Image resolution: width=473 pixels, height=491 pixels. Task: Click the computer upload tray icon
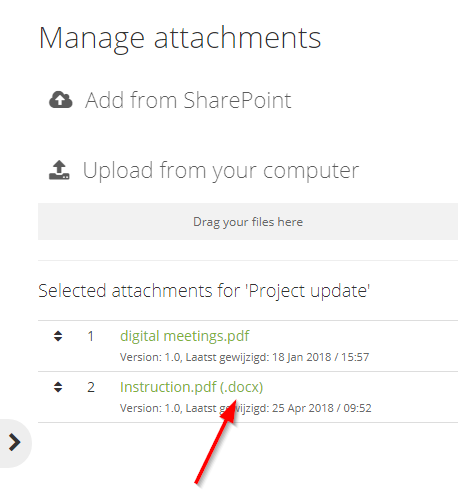[x=59, y=170]
